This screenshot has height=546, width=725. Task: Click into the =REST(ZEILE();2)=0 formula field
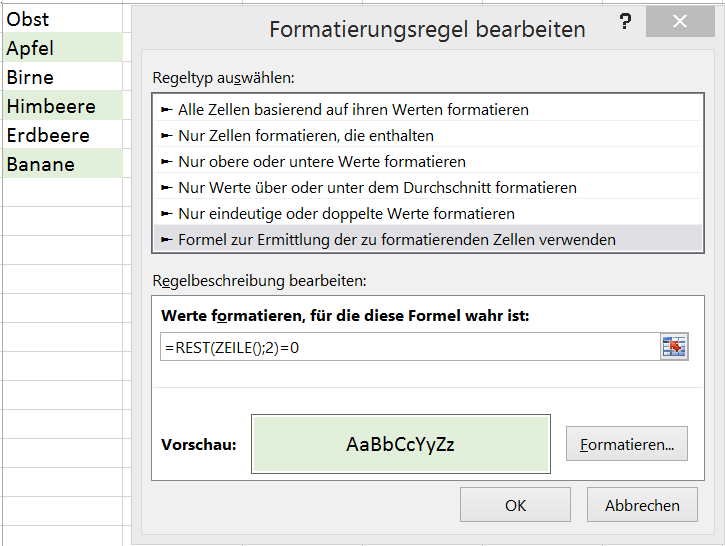410,347
